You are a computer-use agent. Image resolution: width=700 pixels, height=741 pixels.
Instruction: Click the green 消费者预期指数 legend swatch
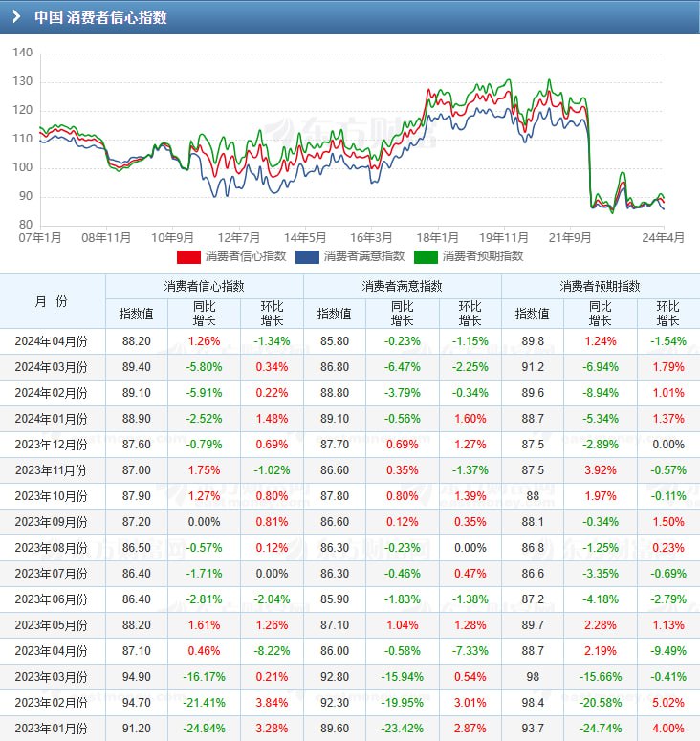[426, 256]
